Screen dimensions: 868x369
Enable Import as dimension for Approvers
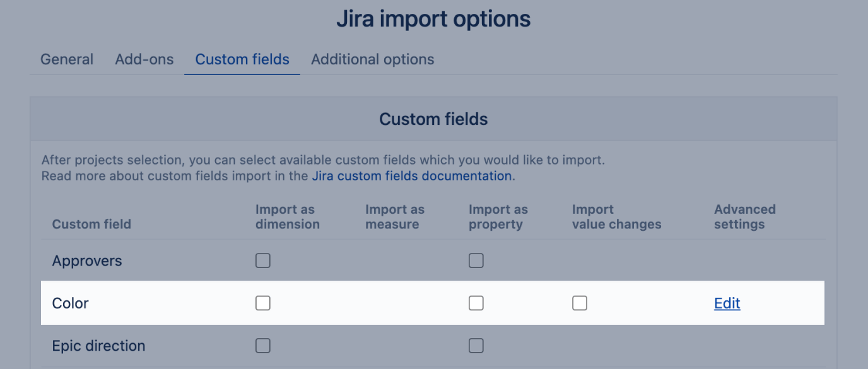pyautogui.click(x=263, y=261)
